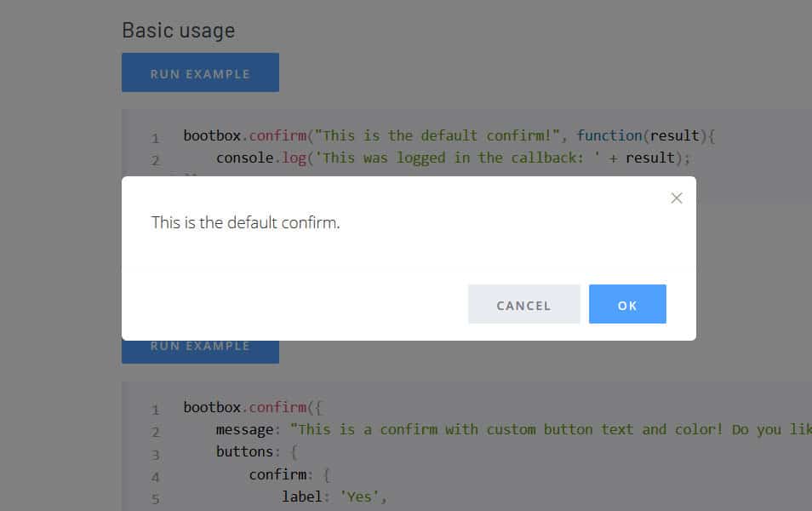812x511 pixels.
Task: Click 'console.log' in the first code snippet
Action: [x=253, y=158]
